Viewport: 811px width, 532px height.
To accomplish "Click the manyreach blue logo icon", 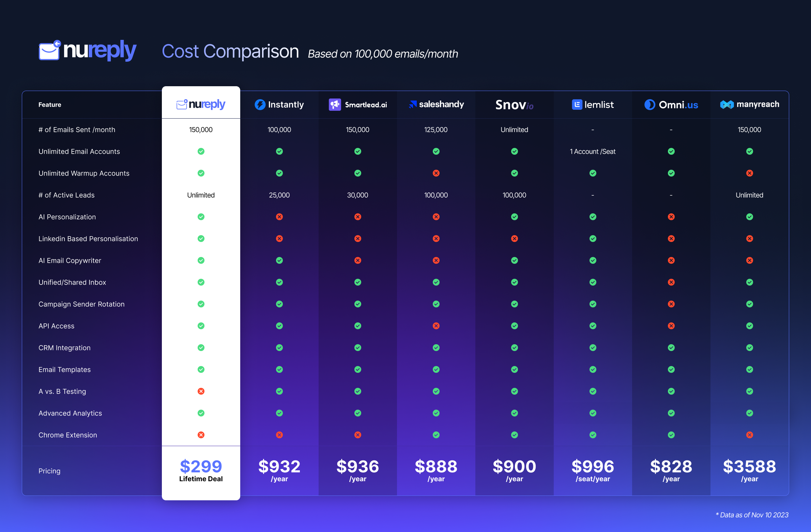I will pyautogui.click(x=726, y=105).
